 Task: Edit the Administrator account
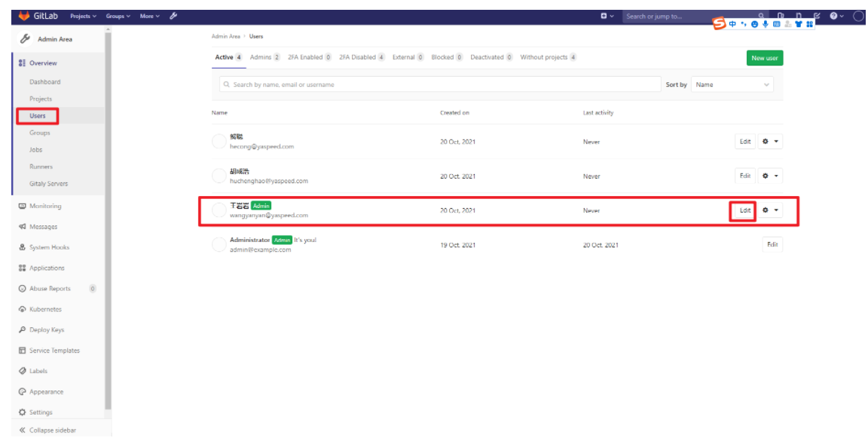pyautogui.click(x=772, y=244)
